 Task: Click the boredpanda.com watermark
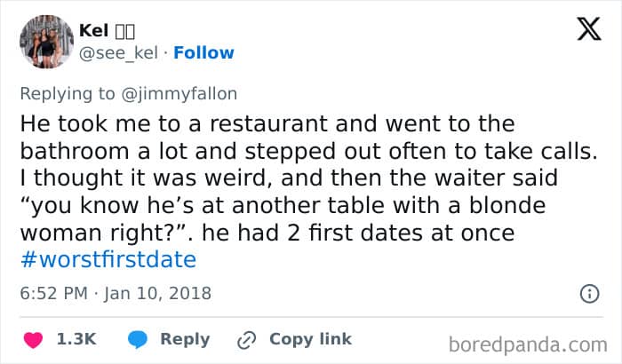tap(527, 344)
